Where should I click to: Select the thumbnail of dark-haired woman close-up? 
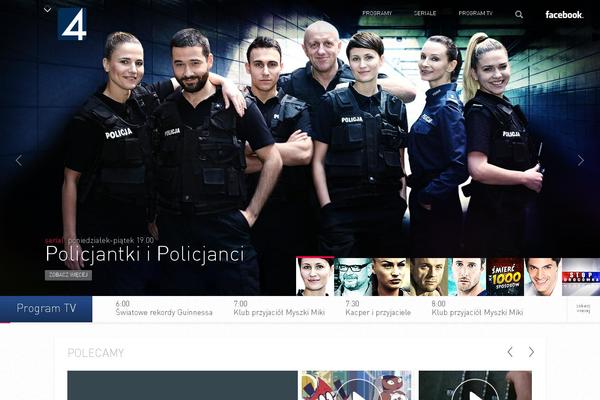[x=391, y=276]
